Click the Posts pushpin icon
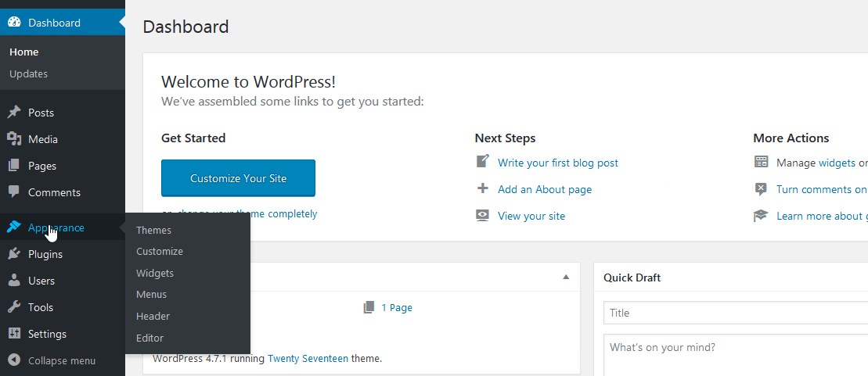This screenshot has width=868, height=376. [14, 113]
